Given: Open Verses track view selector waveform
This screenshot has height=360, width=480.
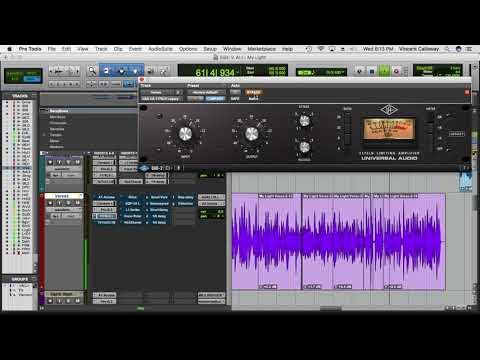Looking at the screenshot, I should 63,210.
